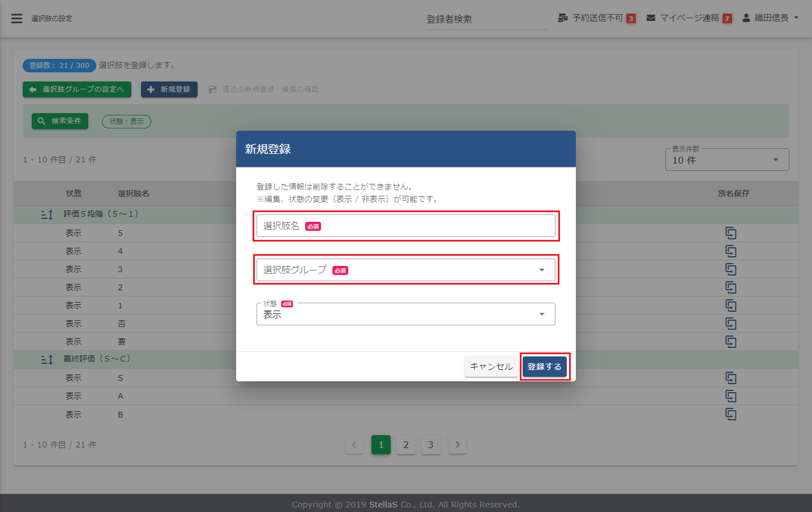The width and height of the screenshot is (812, 512).
Task: Open the マイページ連絡 mail notifications
Action: click(x=689, y=18)
